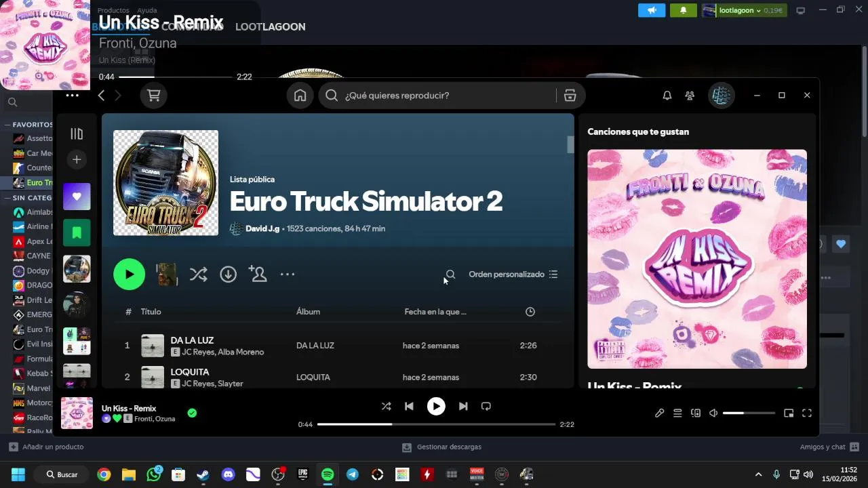The height and width of the screenshot is (488, 868).
Task: Open Discord from the taskbar
Action: pyautogui.click(x=228, y=474)
